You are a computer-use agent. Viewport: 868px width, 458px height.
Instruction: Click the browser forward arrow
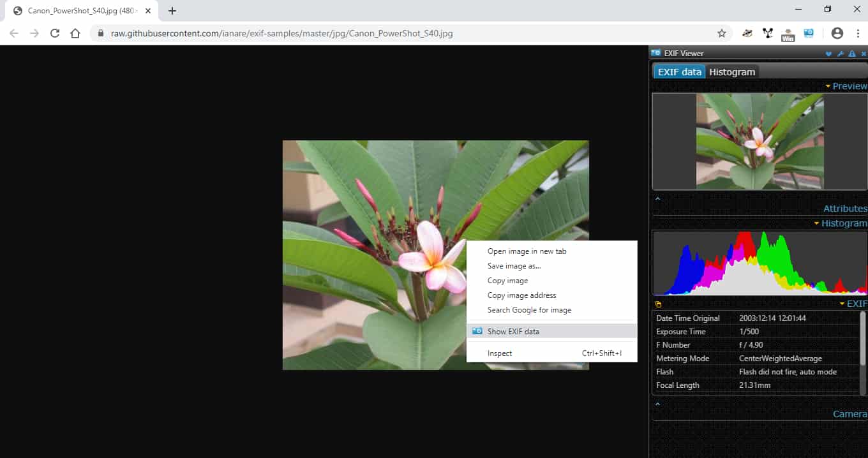point(34,33)
